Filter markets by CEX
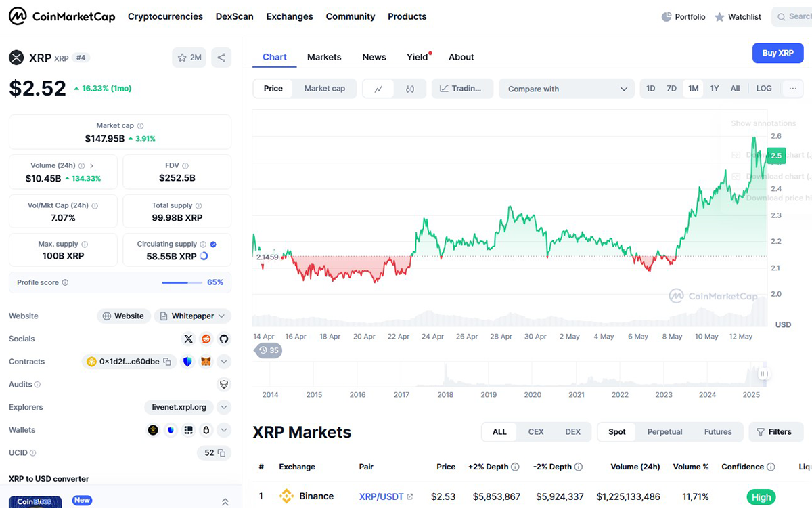 536,431
